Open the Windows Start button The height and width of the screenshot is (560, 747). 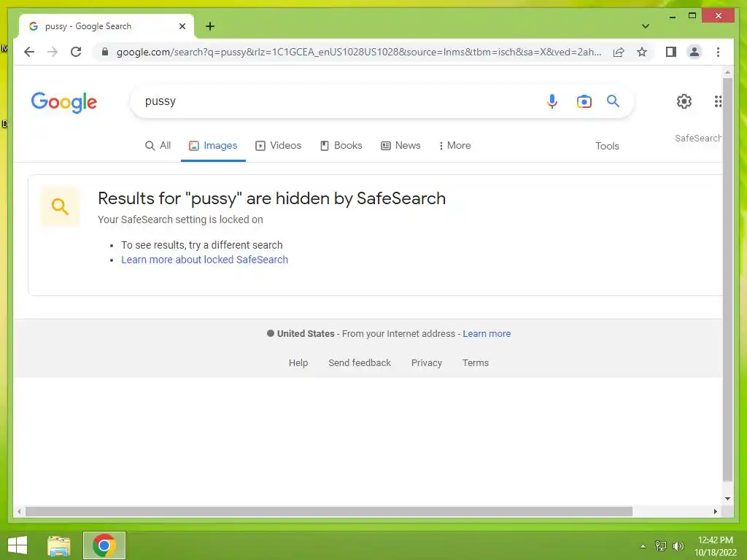point(18,545)
